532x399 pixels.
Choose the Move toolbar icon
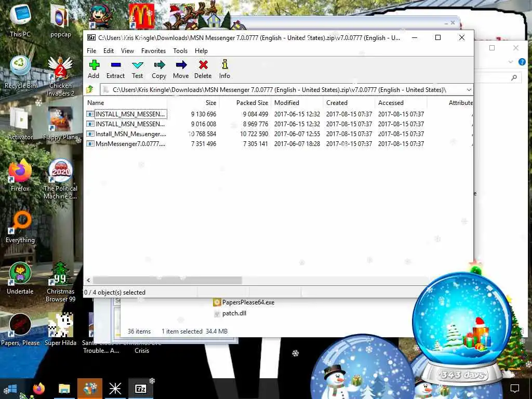tap(181, 69)
